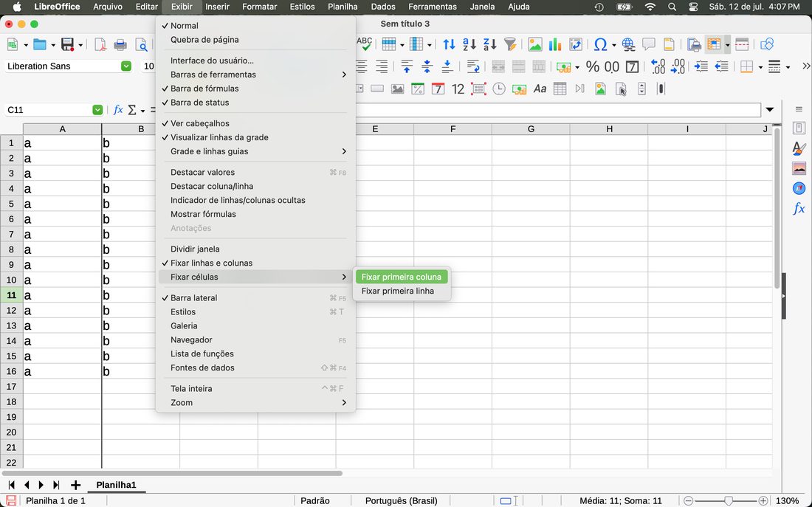Click the Insert Chart bar icon

[555, 44]
